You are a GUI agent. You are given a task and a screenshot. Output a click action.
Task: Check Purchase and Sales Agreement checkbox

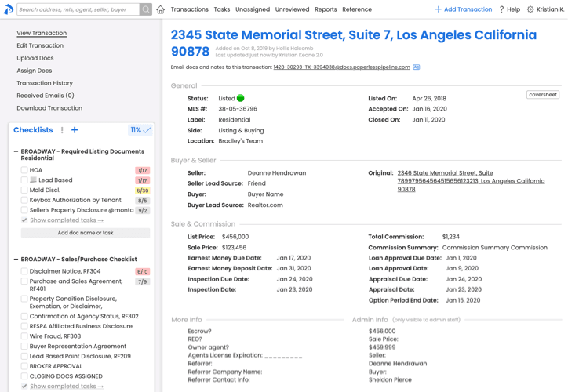(x=24, y=281)
